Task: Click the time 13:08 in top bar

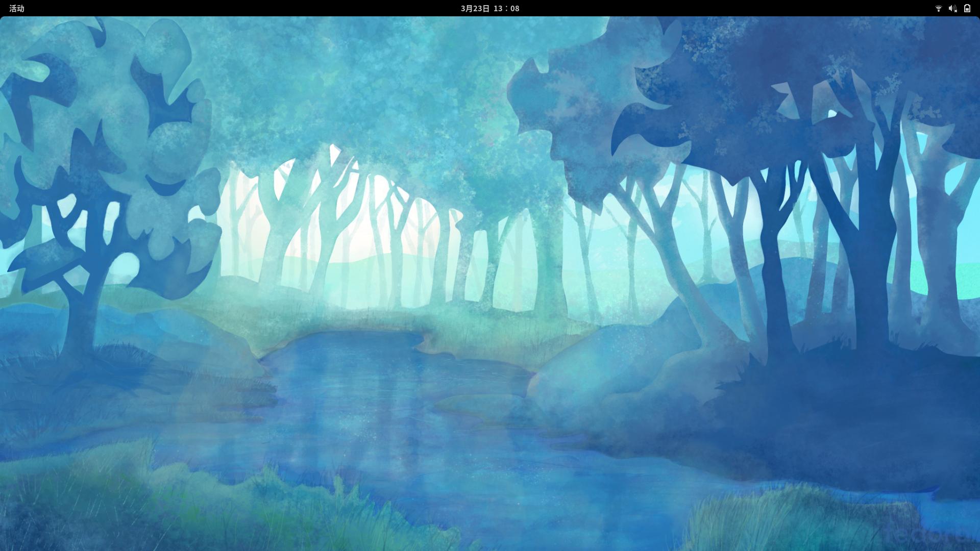Action: coord(506,8)
